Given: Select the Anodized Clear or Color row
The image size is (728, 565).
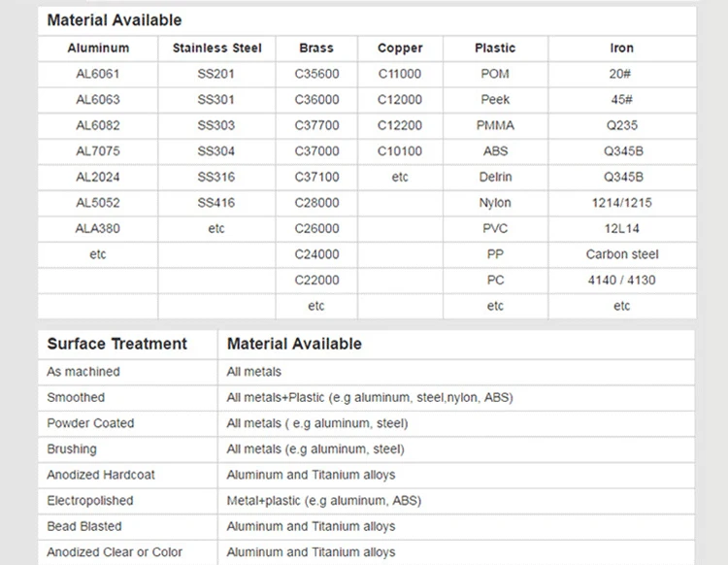Looking at the screenshot, I should pos(115,552).
